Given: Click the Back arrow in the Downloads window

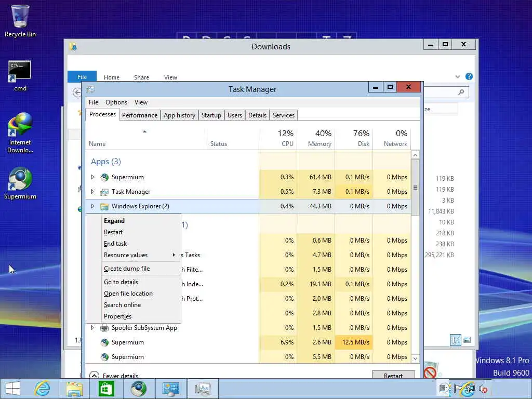Looking at the screenshot, I should click(77, 92).
